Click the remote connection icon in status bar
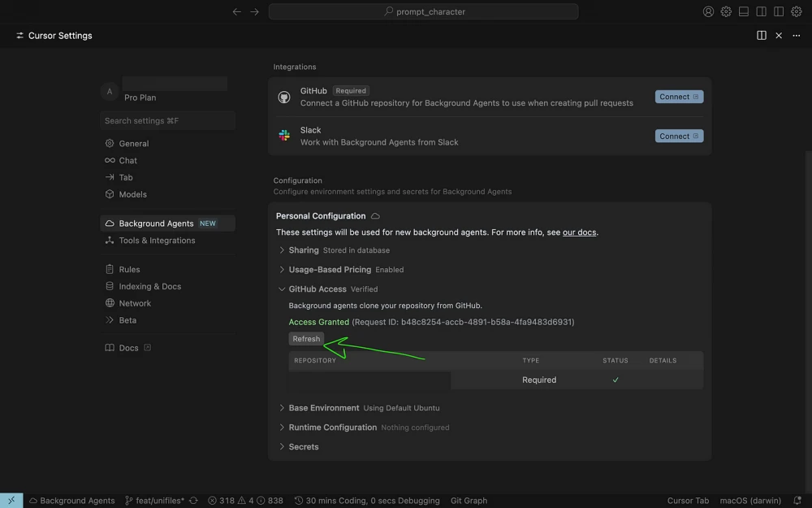The image size is (812, 508). point(11,500)
